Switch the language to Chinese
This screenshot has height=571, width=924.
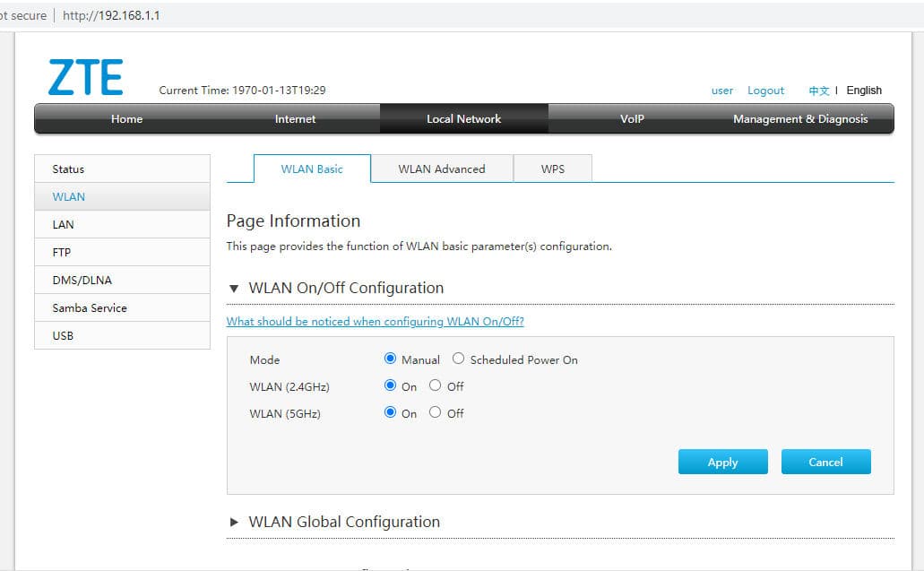[x=818, y=91]
